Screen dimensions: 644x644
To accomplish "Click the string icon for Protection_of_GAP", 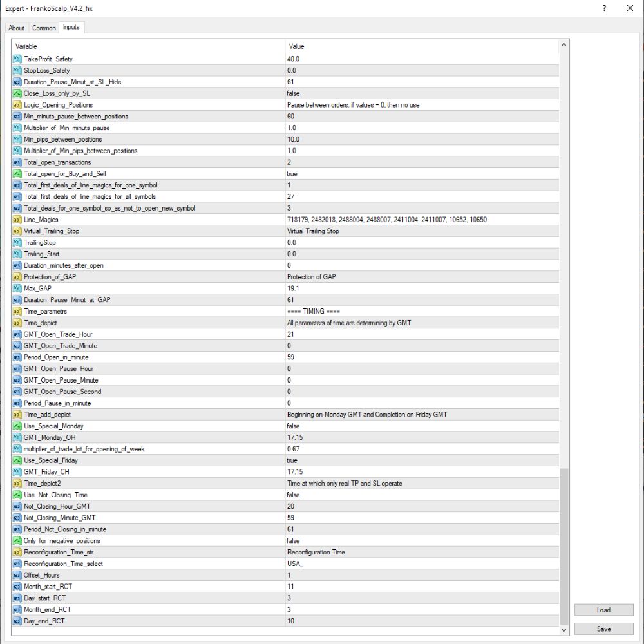I will click(x=17, y=277).
